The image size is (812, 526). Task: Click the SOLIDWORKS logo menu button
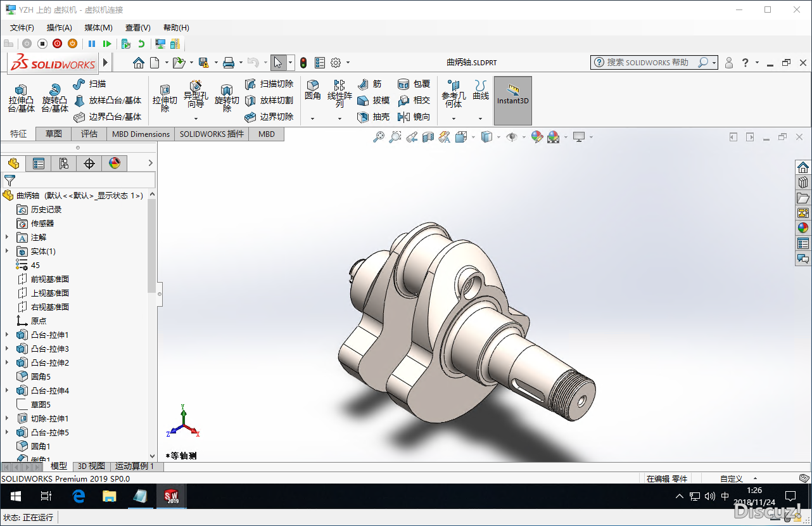point(53,63)
